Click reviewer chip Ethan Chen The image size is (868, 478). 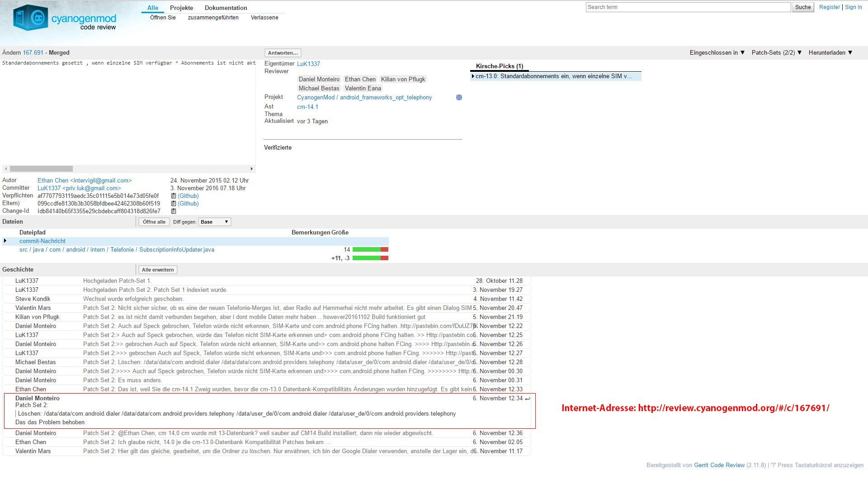point(360,80)
